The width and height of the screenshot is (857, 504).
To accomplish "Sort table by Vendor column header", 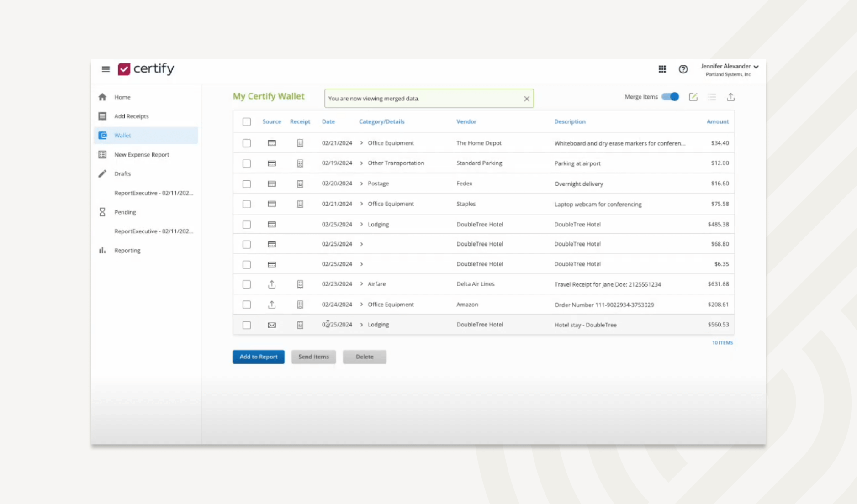I will [x=466, y=121].
